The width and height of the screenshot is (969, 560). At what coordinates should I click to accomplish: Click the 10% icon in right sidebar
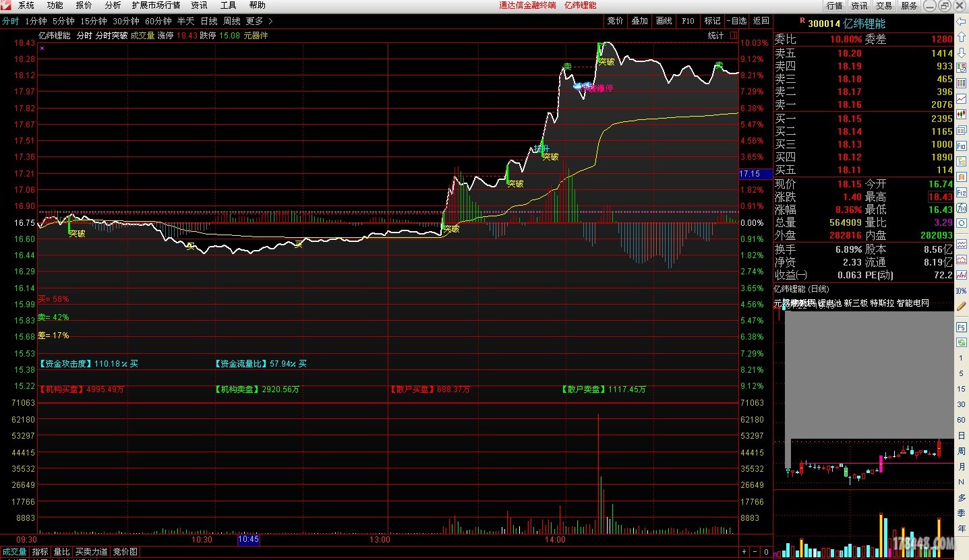pyautogui.click(x=962, y=291)
